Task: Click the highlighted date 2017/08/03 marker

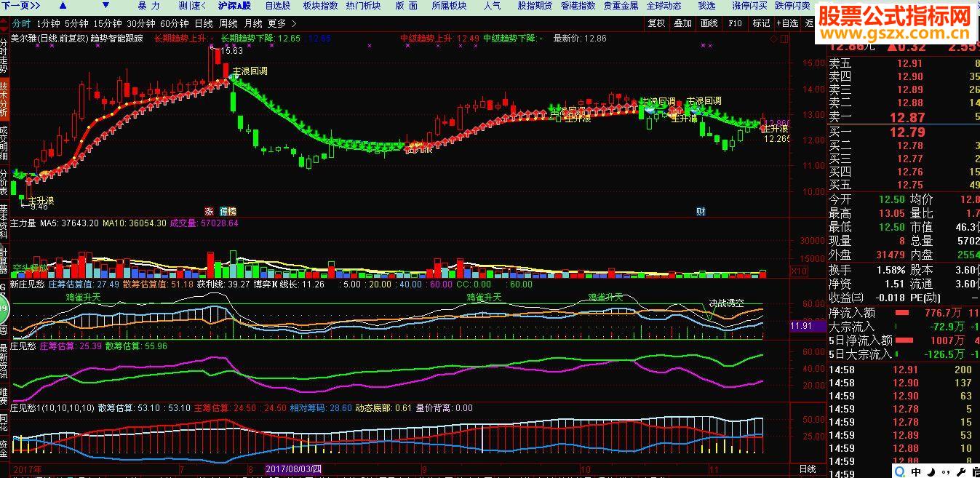Action: (294, 469)
